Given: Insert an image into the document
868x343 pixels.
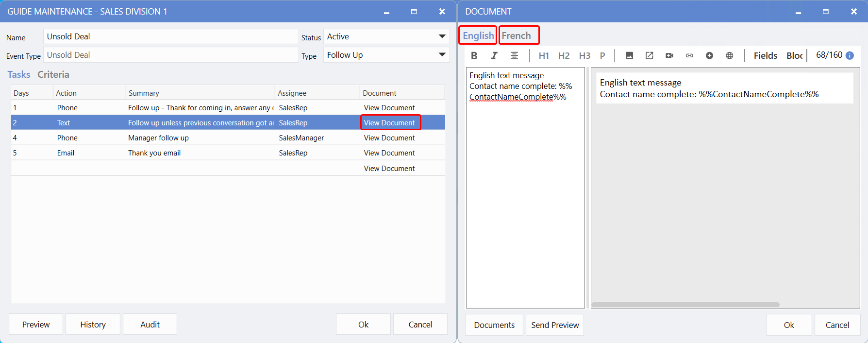Looking at the screenshot, I should click(629, 55).
